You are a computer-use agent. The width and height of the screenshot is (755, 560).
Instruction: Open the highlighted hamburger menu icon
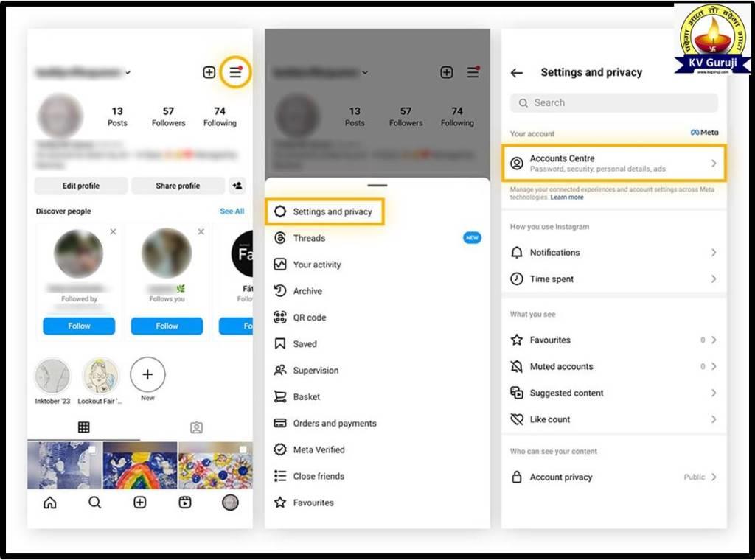235,72
